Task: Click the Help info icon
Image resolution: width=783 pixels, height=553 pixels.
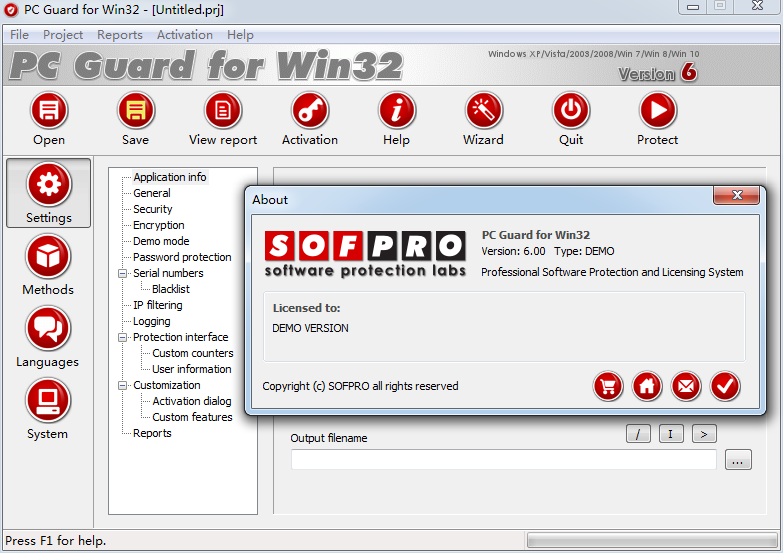Action: pos(396,110)
